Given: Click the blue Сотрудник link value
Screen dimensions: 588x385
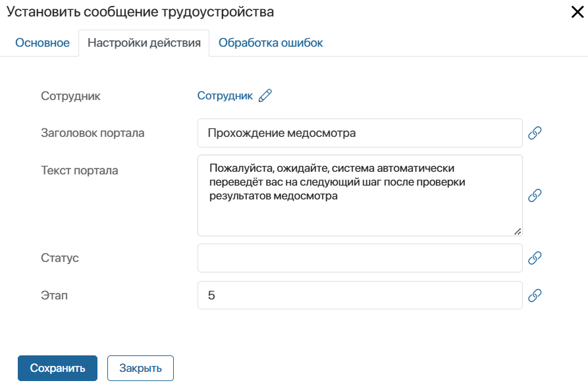Looking at the screenshot, I should click(x=225, y=95).
